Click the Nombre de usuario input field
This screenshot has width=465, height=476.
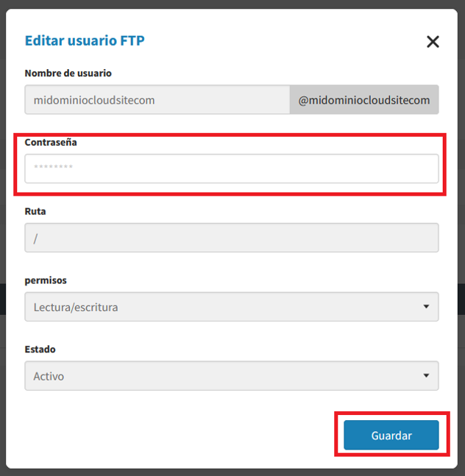157,100
